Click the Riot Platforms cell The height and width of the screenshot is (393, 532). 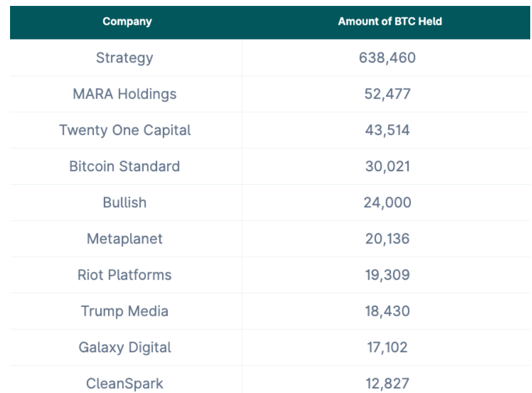pyautogui.click(x=125, y=275)
